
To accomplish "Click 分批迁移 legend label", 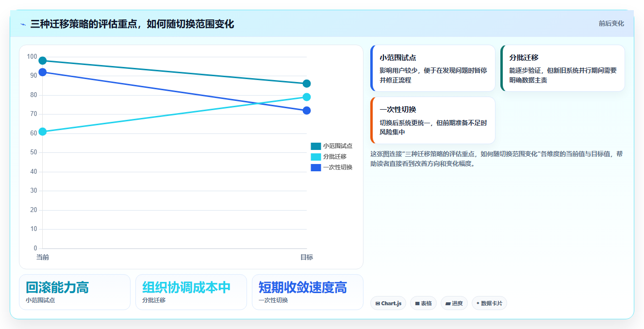I will point(335,157).
